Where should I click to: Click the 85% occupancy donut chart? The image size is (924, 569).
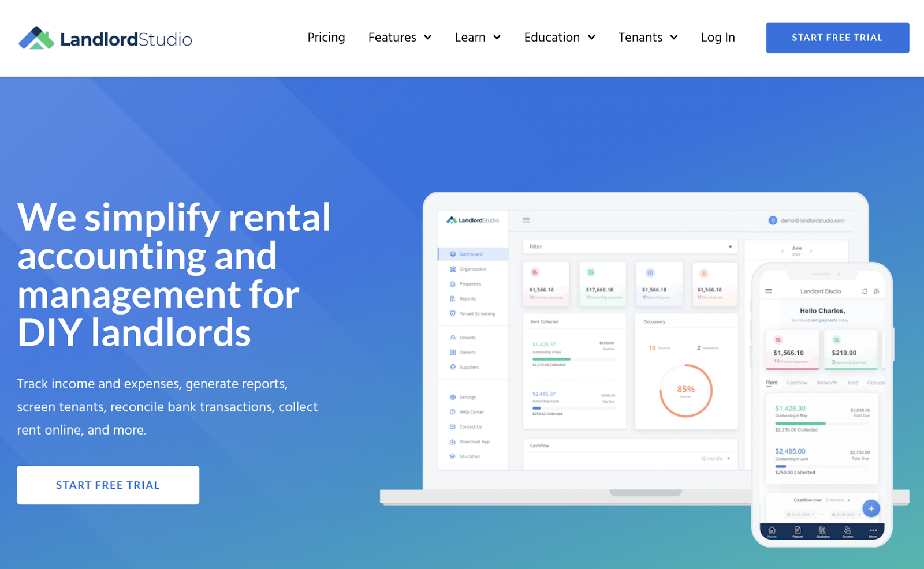(x=686, y=391)
